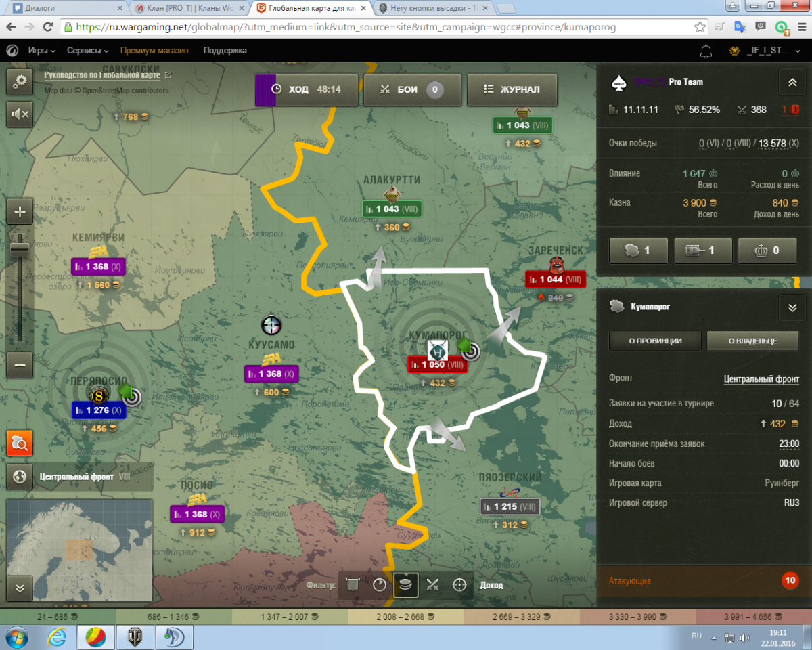
Task: Open the Windows Start button
Action: (16, 637)
